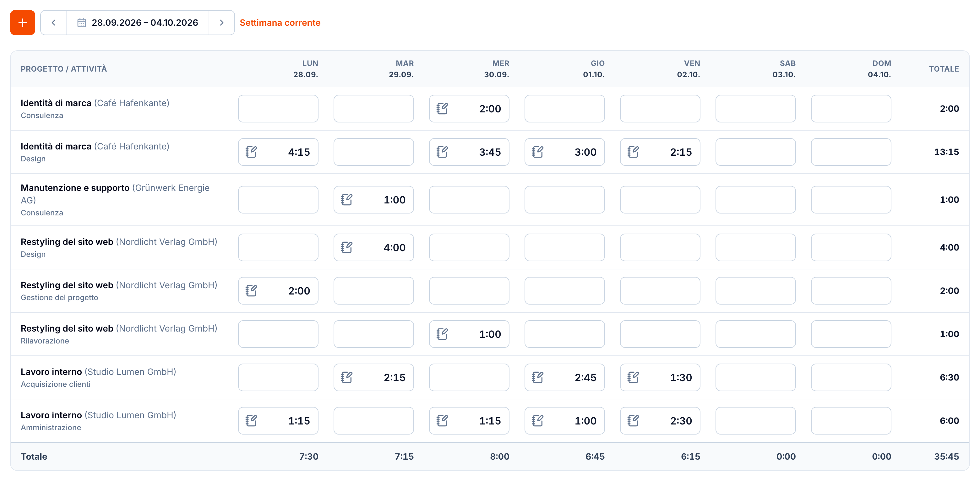Open note icon for Rilavorazione Wednesday 1:00
980x481 pixels.
pos(442,334)
